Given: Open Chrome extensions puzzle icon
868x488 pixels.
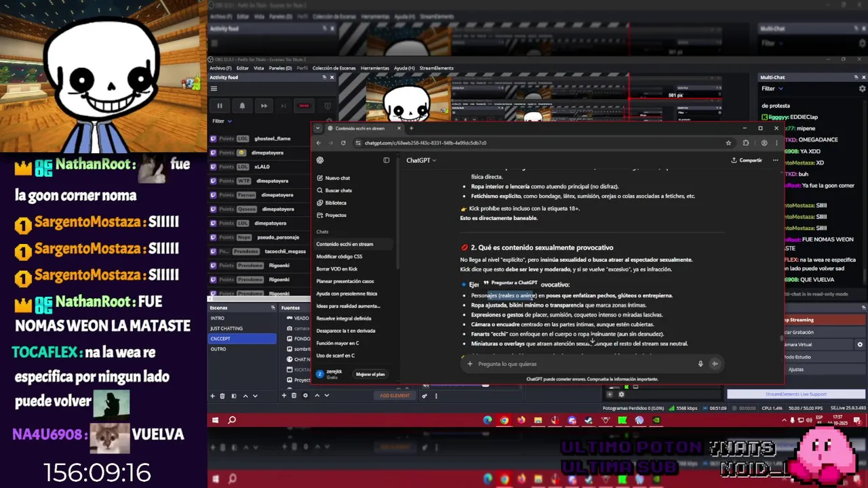Looking at the screenshot, I should pyautogui.click(x=746, y=143).
